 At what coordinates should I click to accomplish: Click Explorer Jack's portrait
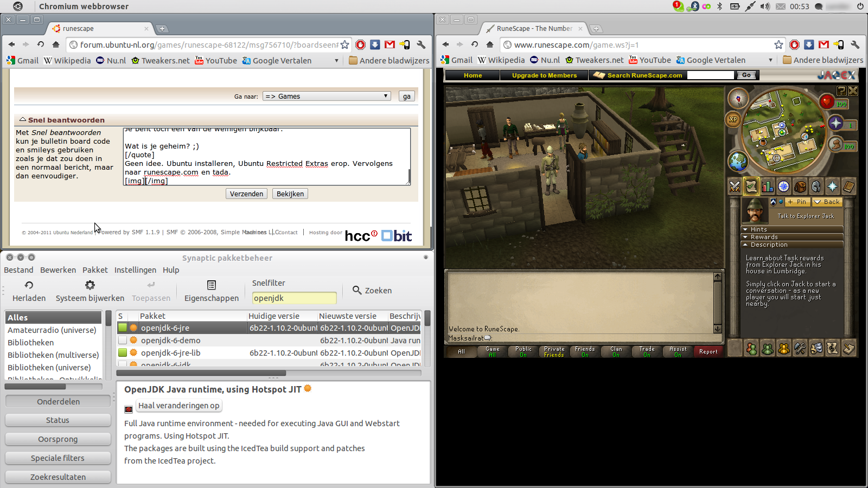coord(755,210)
